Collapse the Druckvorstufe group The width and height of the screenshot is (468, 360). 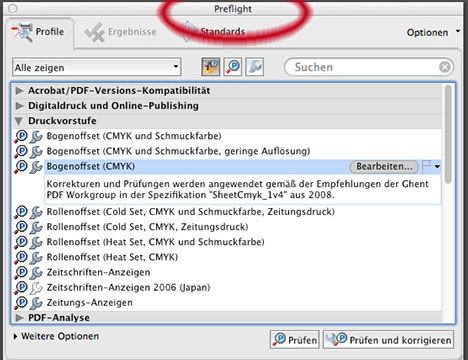pyautogui.click(x=19, y=121)
